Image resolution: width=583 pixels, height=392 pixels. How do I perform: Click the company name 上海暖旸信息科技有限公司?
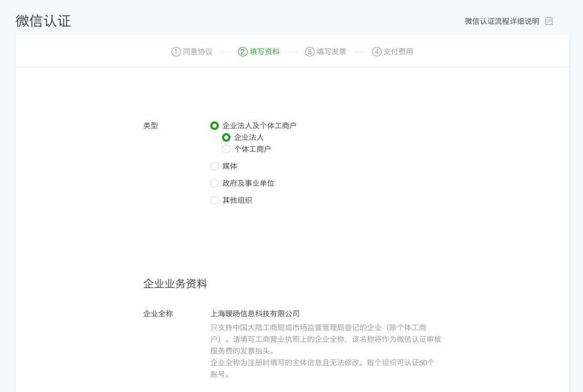[256, 314]
